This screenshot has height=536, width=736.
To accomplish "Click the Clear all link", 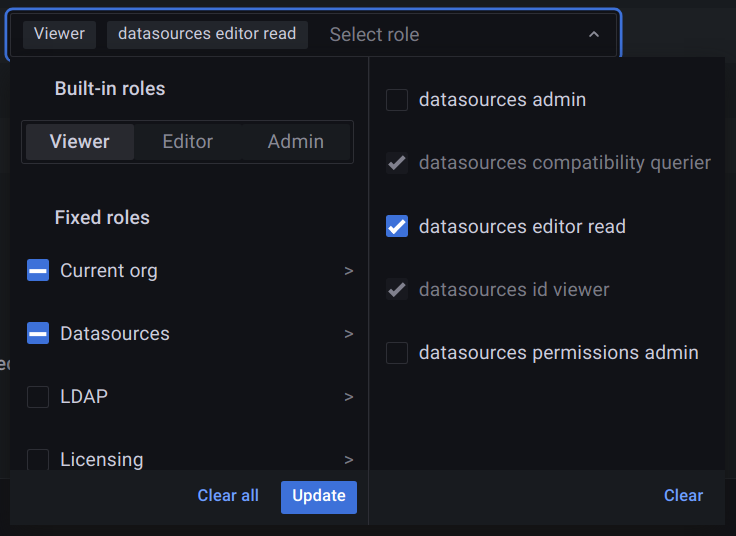I will click(228, 496).
